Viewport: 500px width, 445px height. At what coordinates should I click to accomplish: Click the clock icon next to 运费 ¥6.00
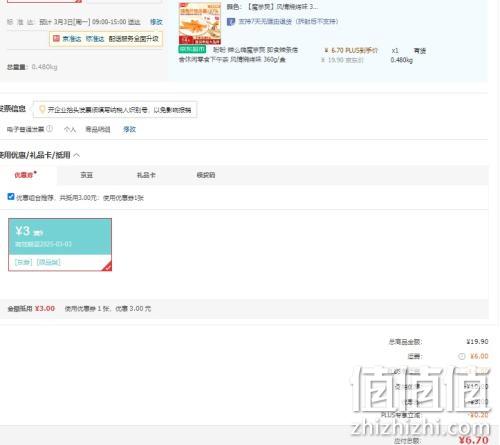point(462,356)
